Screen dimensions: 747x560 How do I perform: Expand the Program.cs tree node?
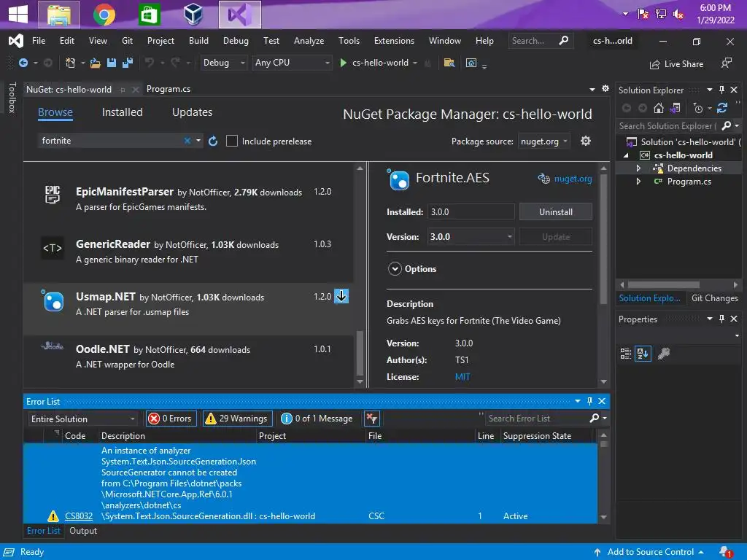(638, 182)
